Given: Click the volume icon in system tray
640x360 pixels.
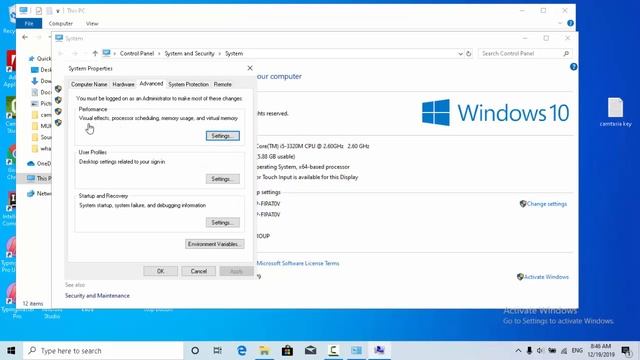Looking at the screenshot, I should 540,351.
